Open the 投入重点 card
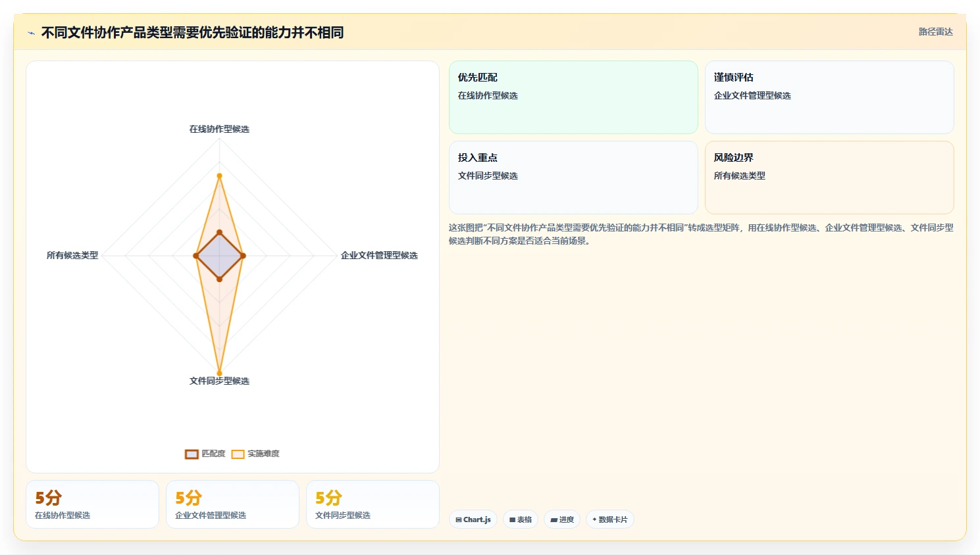980x555 pixels. pos(573,178)
